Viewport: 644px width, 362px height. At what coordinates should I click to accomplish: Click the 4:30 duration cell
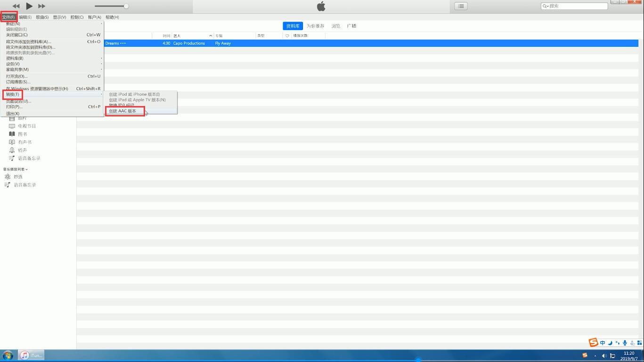[166, 43]
